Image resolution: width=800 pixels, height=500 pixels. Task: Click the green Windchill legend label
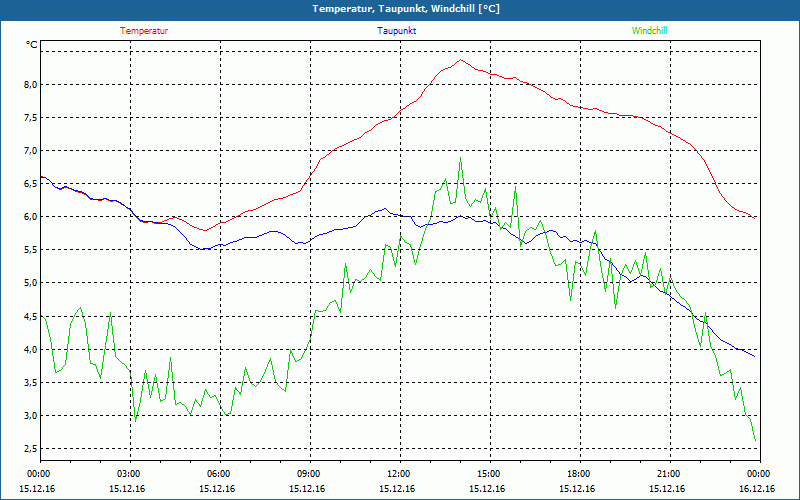point(649,31)
